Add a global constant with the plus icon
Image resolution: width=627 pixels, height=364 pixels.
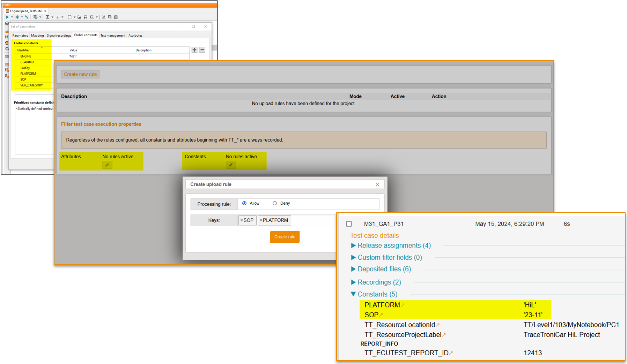(195, 50)
